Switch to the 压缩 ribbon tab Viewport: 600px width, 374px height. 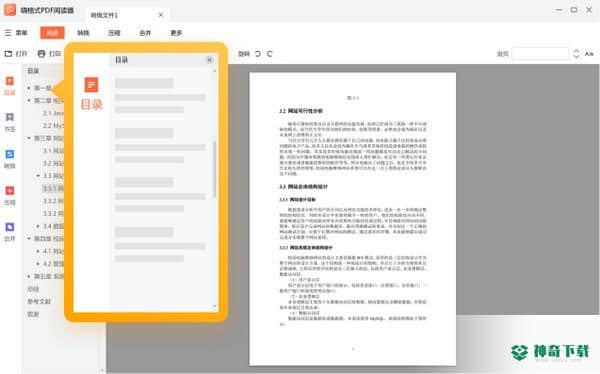[x=114, y=33]
